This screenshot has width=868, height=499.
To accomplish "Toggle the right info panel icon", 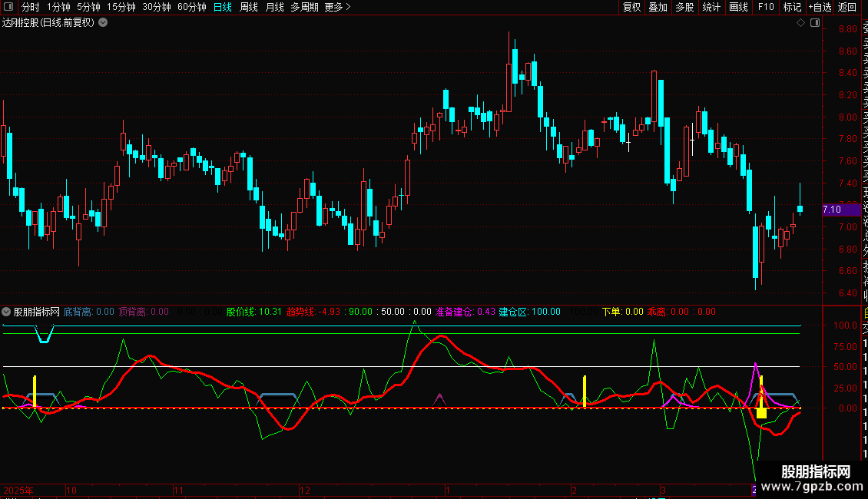I will (815, 23).
